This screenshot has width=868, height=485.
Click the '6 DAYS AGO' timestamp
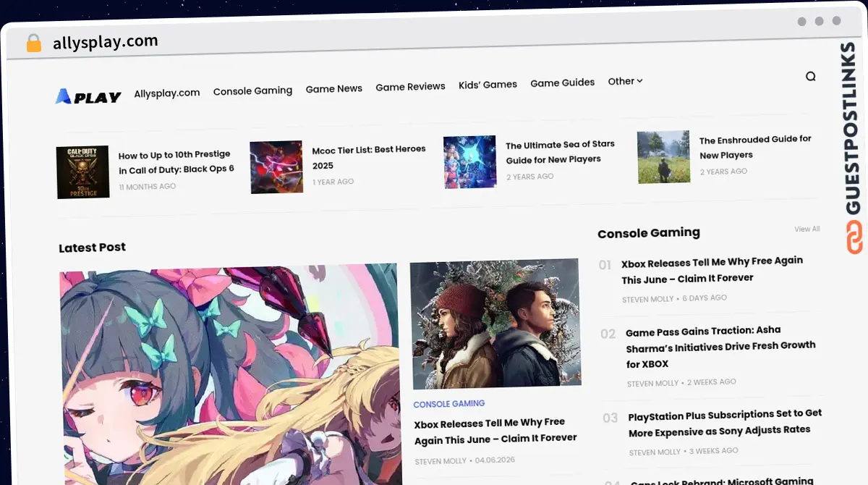pyautogui.click(x=705, y=298)
